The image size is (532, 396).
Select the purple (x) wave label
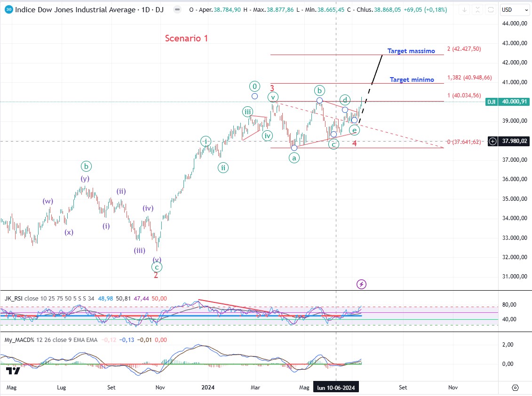[69, 232]
